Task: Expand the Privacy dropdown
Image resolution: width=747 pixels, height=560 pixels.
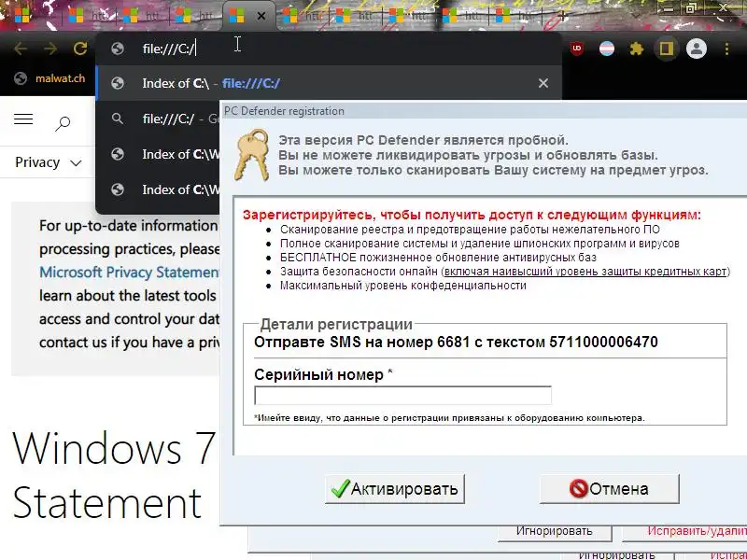Action: (49, 162)
